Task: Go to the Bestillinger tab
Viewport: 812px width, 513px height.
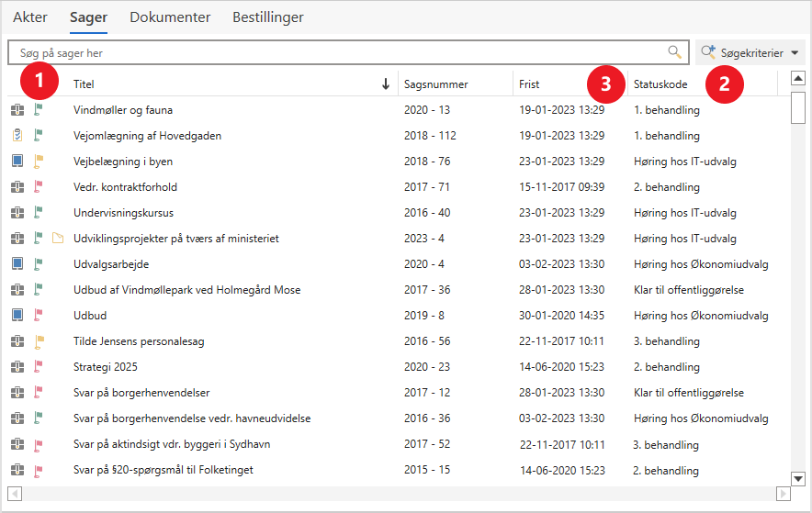Action: click(x=267, y=17)
